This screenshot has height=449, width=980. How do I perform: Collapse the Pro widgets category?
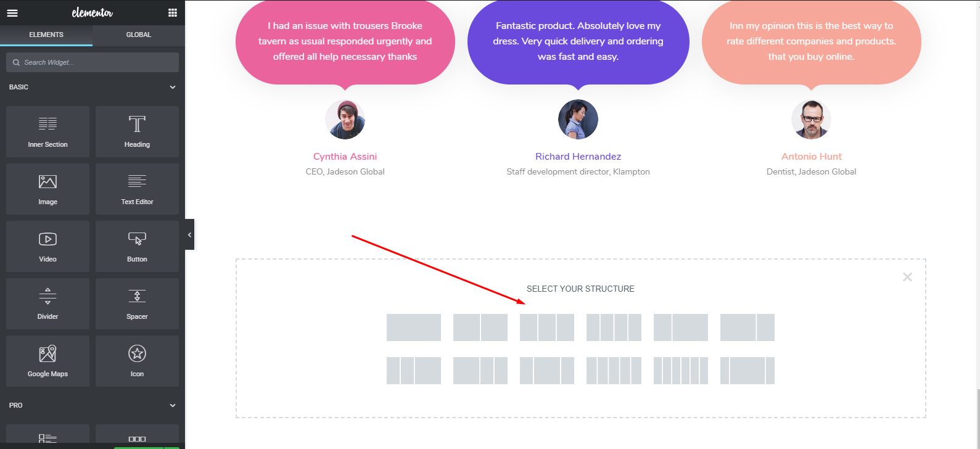(173, 405)
